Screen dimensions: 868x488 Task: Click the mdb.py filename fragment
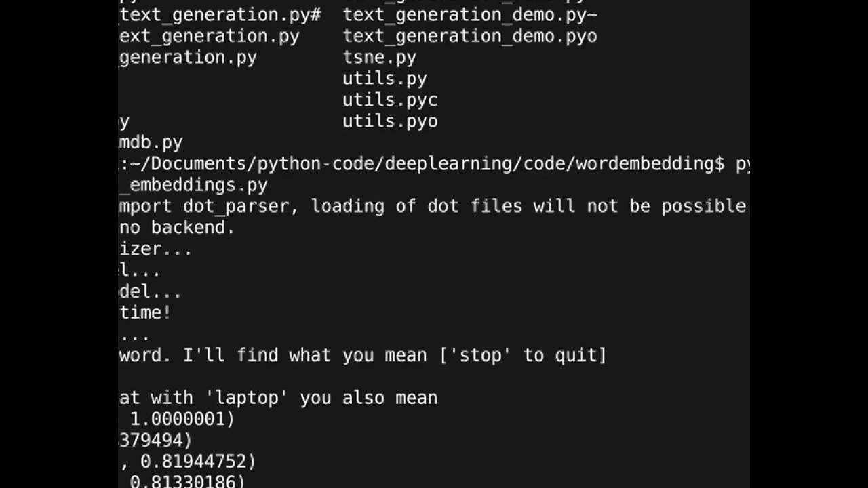click(151, 143)
